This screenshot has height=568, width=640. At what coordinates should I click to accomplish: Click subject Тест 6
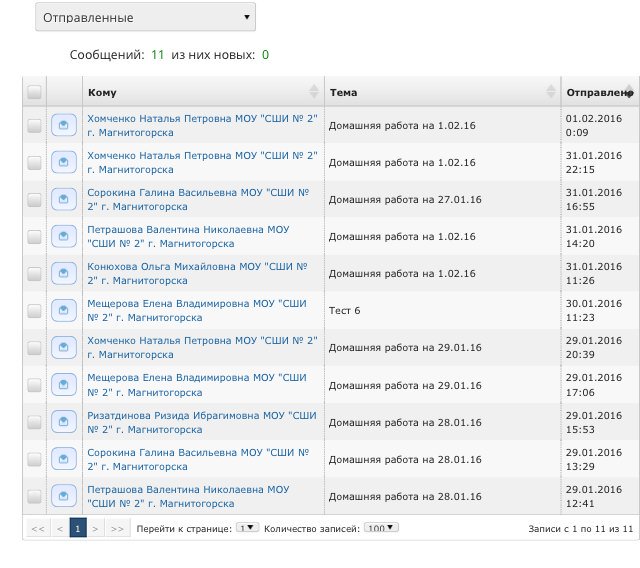[x=344, y=311]
